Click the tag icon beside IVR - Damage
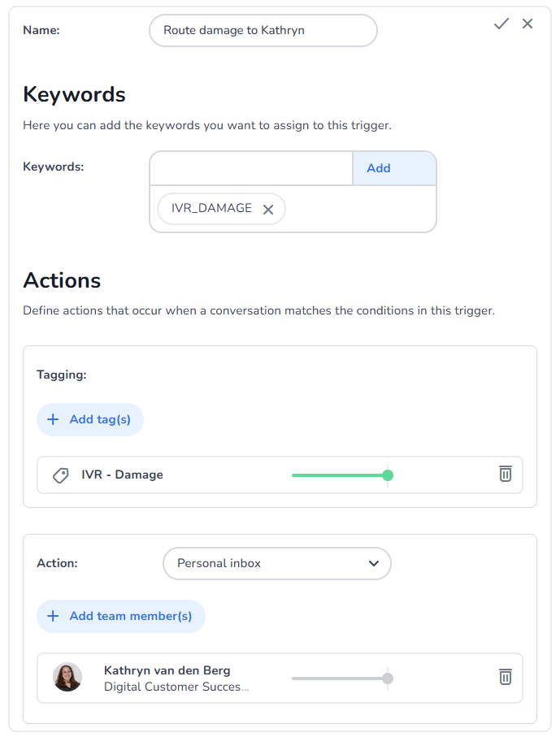The image size is (560, 737). [x=61, y=475]
